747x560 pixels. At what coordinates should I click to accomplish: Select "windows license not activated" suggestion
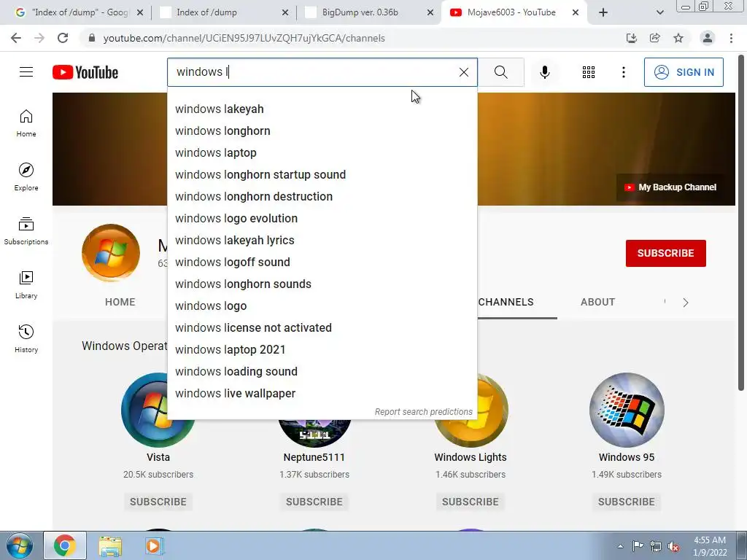click(322, 328)
